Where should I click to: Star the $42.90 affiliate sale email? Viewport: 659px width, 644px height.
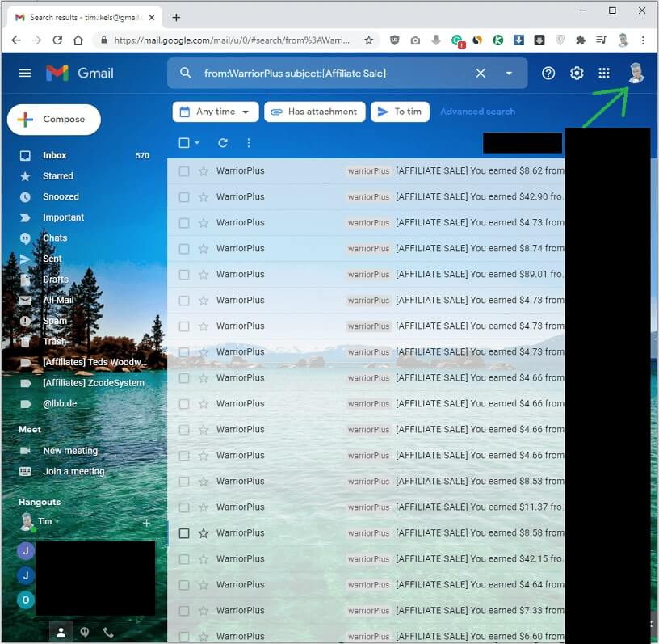pyautogui.click(x=204, y=197)
